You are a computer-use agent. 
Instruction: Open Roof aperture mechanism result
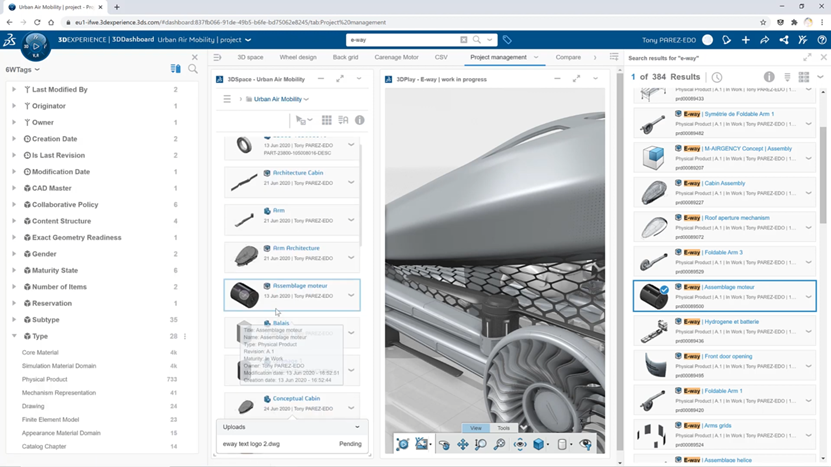pyautogui.click(x=737, y=218)
